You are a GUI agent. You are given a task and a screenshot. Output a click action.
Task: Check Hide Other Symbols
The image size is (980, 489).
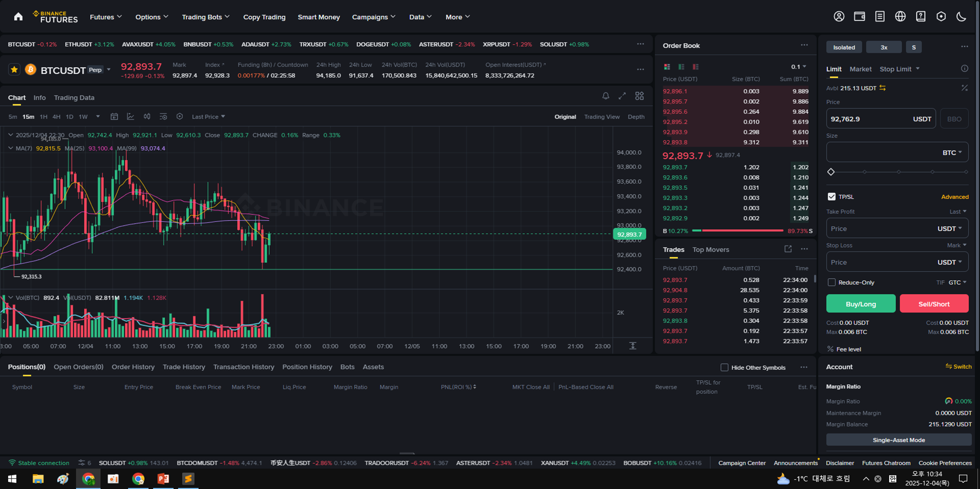(x=724, y=368)
